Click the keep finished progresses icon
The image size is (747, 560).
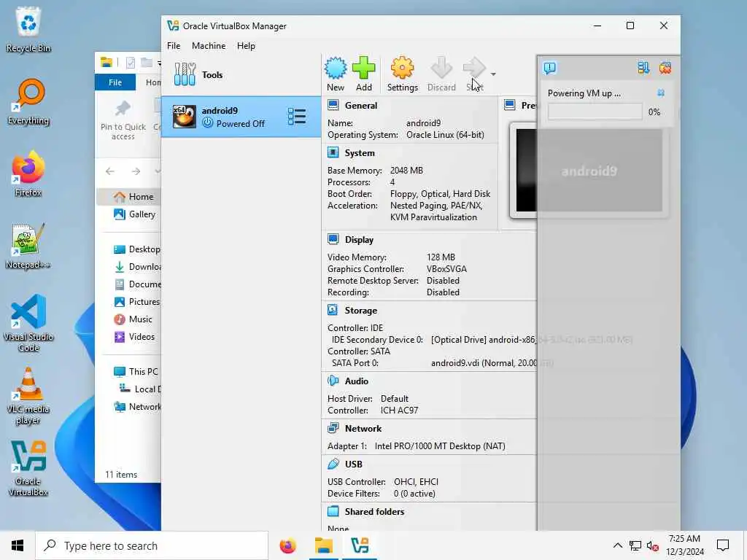(x=643, y=68)
